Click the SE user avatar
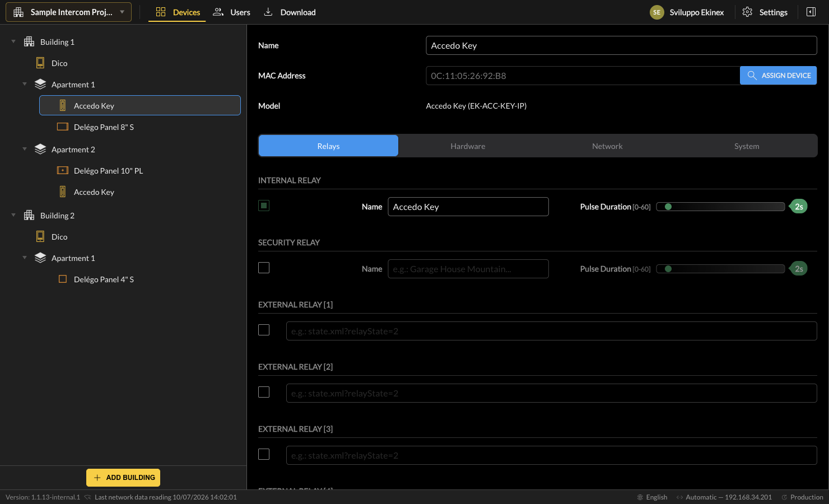This screenshot has height=504, width=829. [657, 12]
